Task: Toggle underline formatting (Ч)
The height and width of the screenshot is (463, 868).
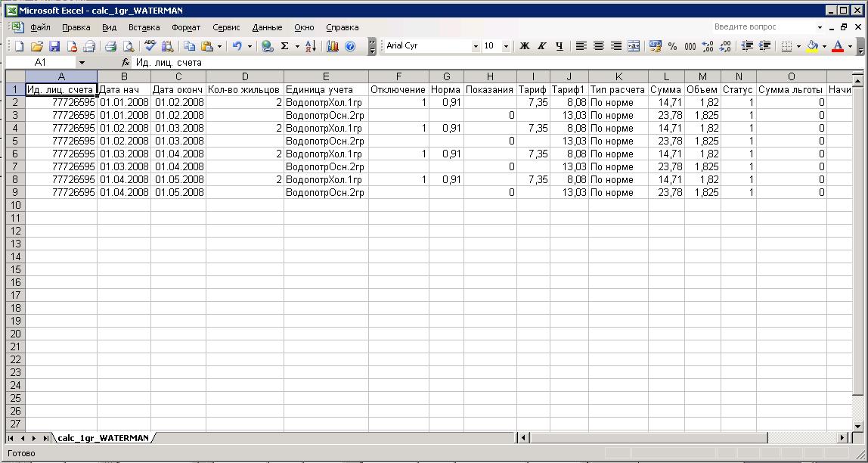Action: click(x=559, y=46)
